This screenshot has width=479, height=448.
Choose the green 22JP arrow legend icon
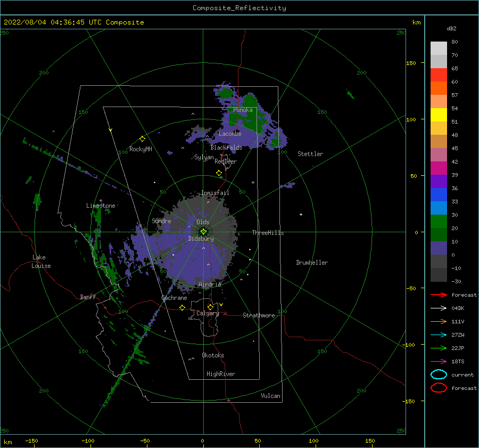coord(439,348)
